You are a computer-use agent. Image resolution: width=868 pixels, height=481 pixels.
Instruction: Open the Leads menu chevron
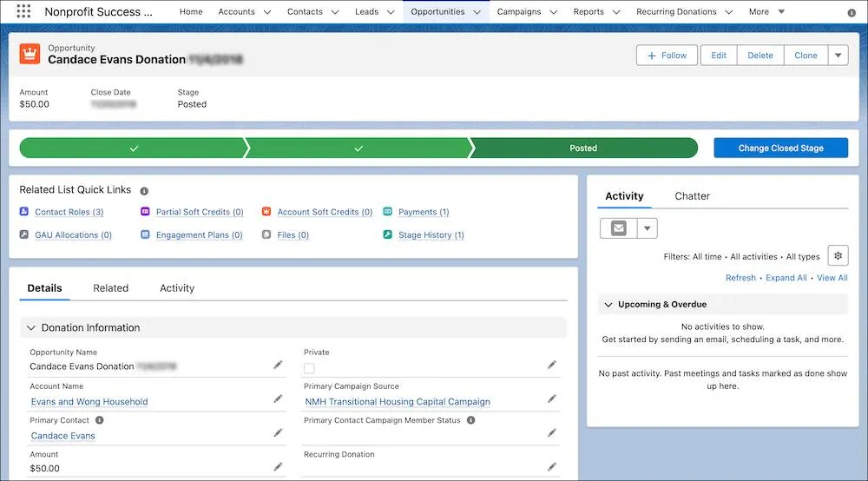tap(391, 11)
